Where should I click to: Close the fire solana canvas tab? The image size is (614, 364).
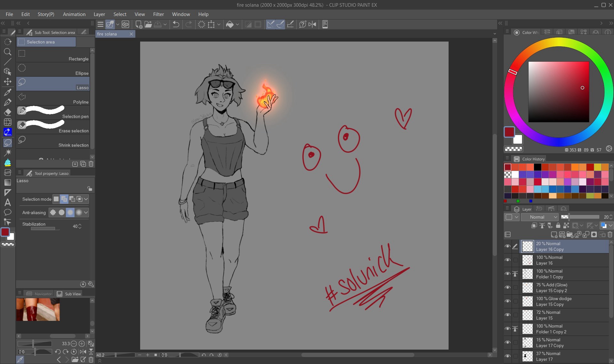coord(131,34)
